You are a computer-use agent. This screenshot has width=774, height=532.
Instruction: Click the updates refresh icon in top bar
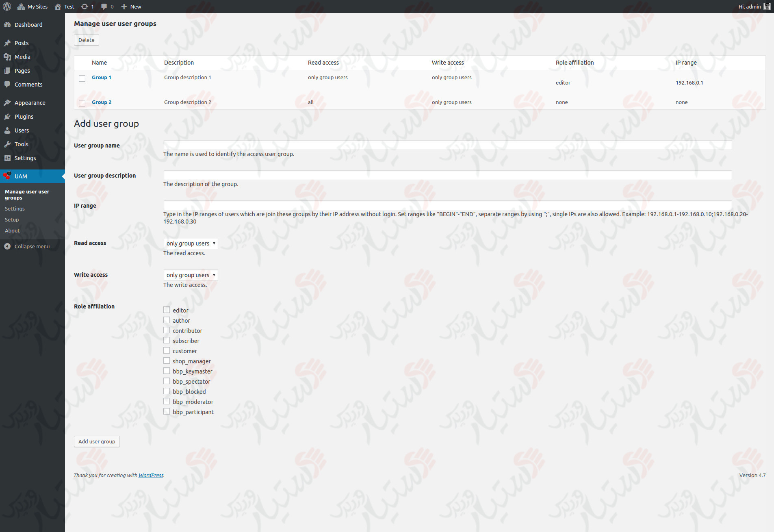point(83,7)
